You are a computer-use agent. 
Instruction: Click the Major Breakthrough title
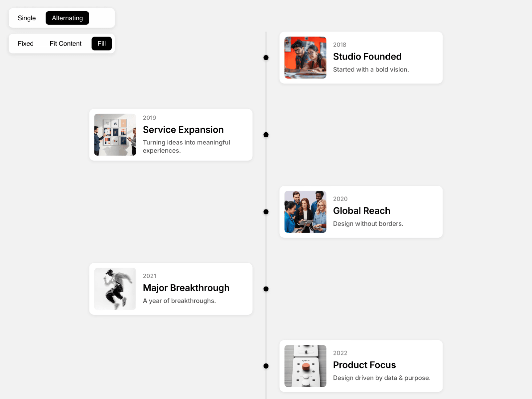click(x=186, y=288)
